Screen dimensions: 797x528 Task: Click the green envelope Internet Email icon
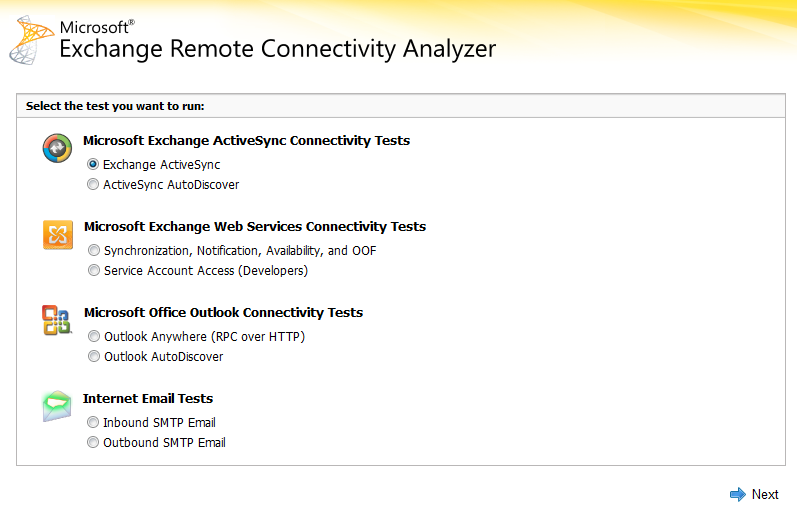click(56, 406)
